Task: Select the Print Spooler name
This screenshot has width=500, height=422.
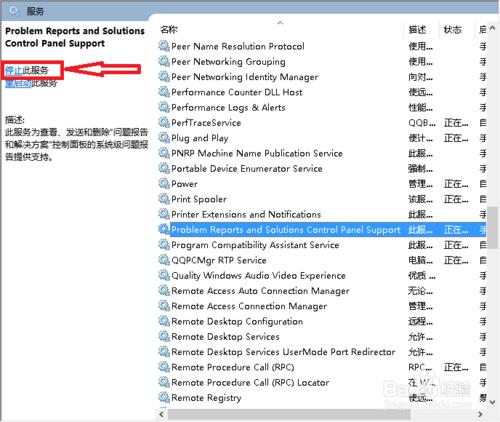Action: pos(199,199)
